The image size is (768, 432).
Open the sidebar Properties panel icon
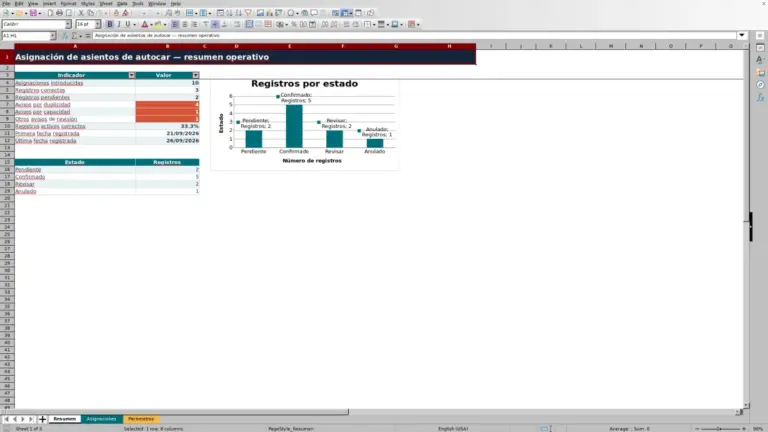(760, 48)
